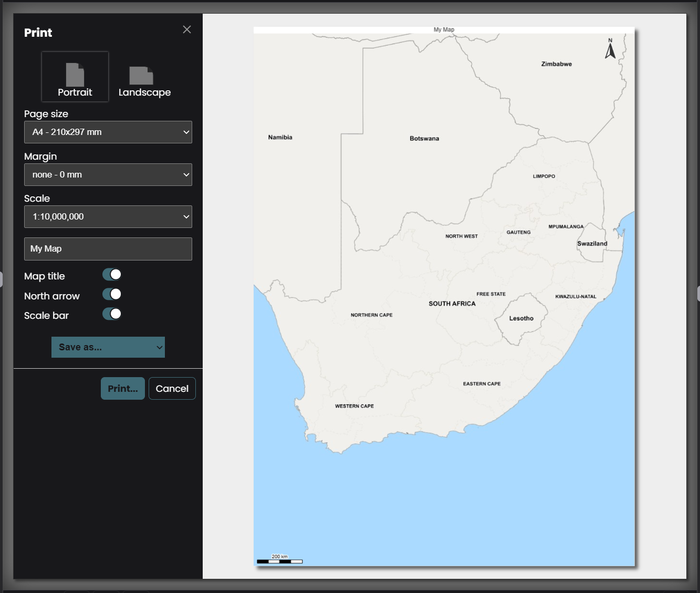
Task: Open the Scale dropdown
Action: [108, 216]
